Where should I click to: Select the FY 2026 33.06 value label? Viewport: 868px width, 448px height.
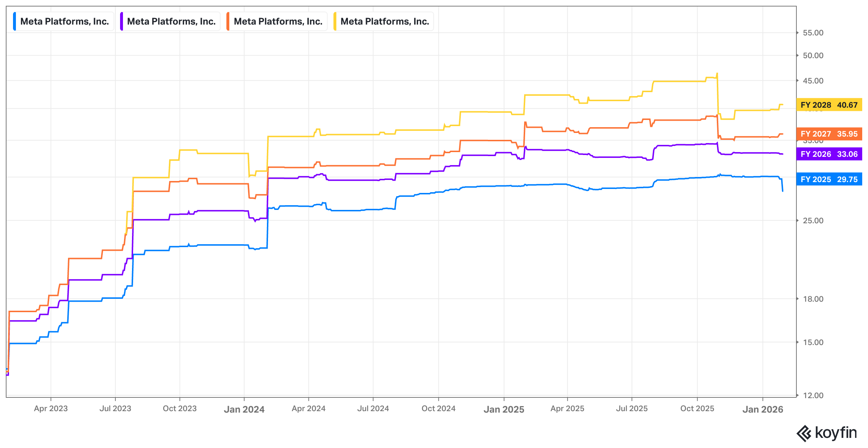[x=829, y=154]
